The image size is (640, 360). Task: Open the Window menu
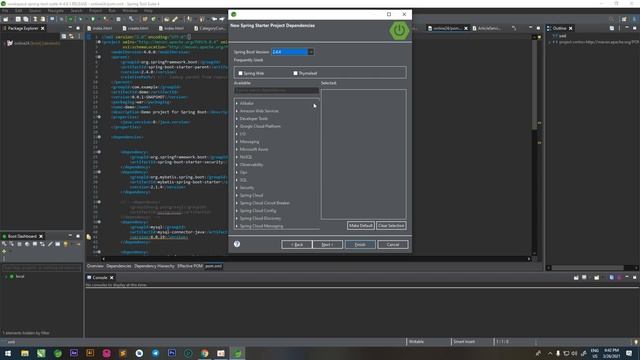130,11
